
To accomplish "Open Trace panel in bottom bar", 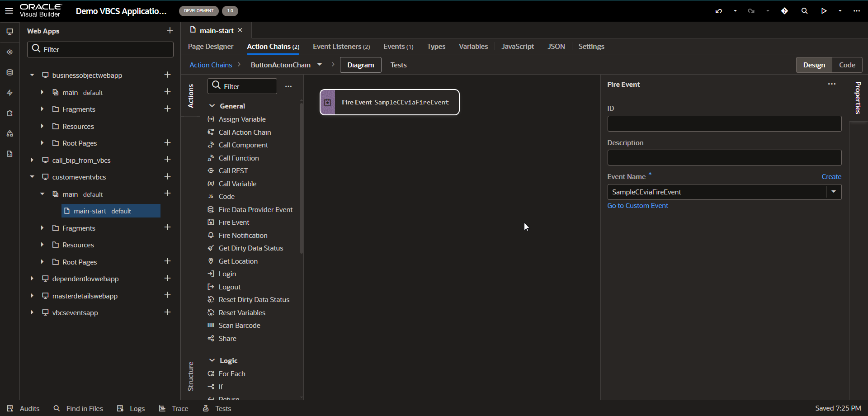I will (x=174, y=408).
